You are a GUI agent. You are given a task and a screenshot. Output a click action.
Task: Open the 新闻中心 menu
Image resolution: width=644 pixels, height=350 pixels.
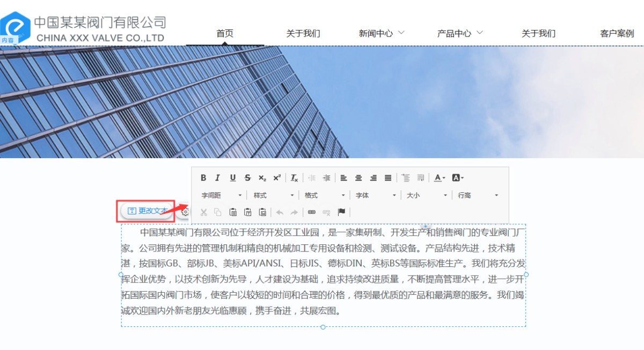(x=376, y=33)
